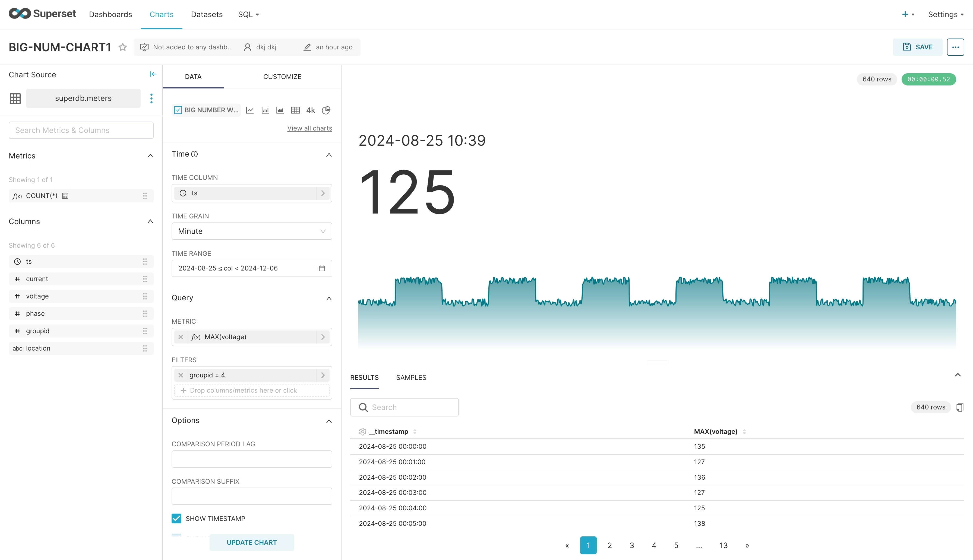Open the SAMPLES tab
This screenshot has height=560, width=973.
tap(411, 377)
